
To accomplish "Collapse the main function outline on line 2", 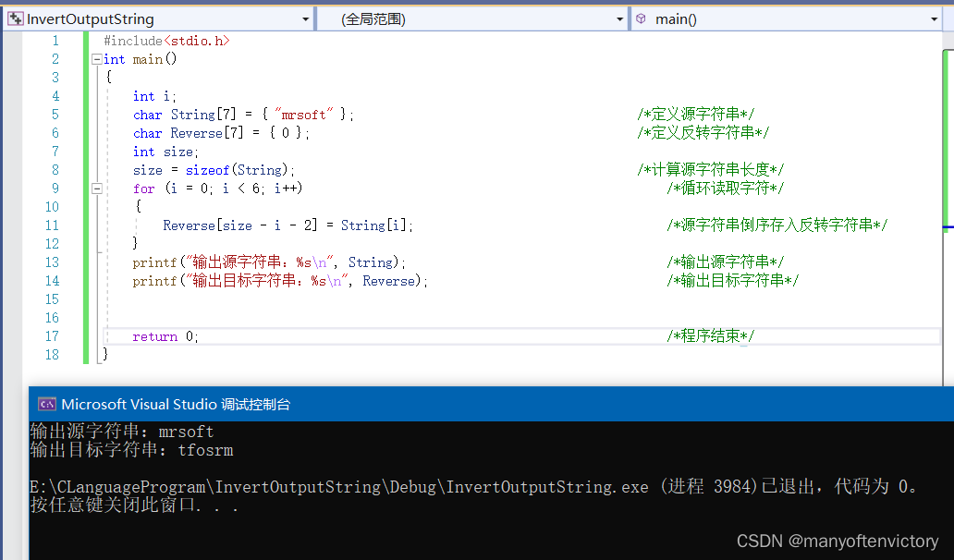I will tap(97, 59).
